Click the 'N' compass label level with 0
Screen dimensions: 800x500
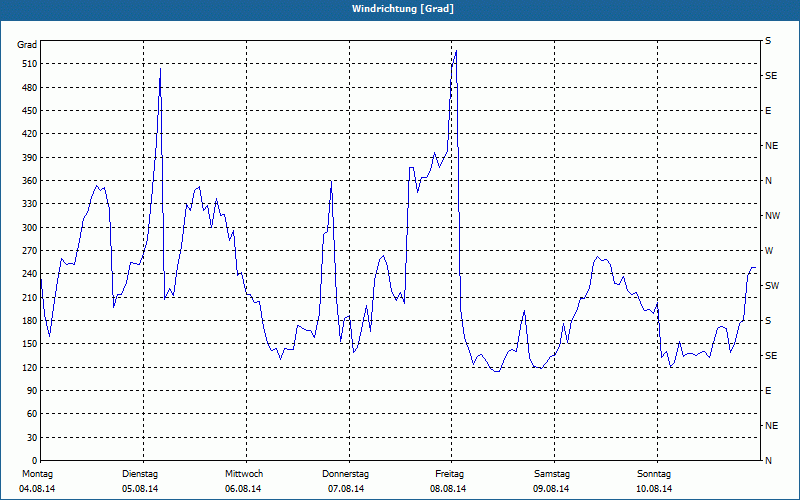(768, 461)
